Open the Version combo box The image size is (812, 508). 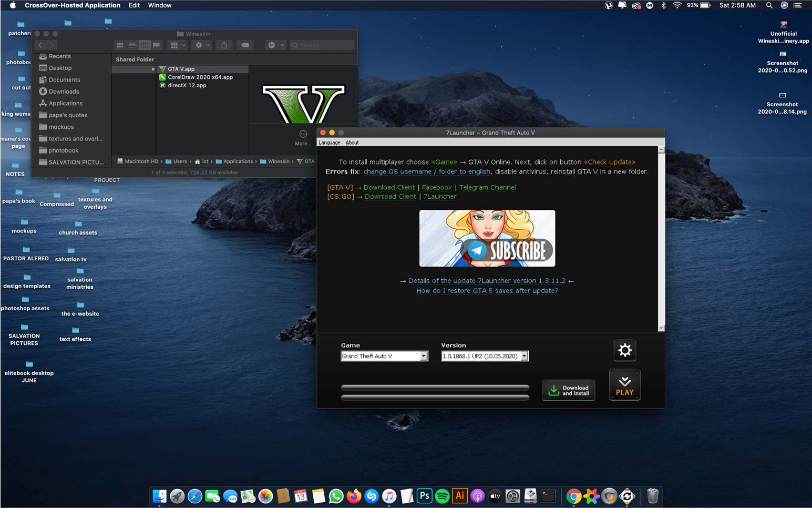(485, 356)
